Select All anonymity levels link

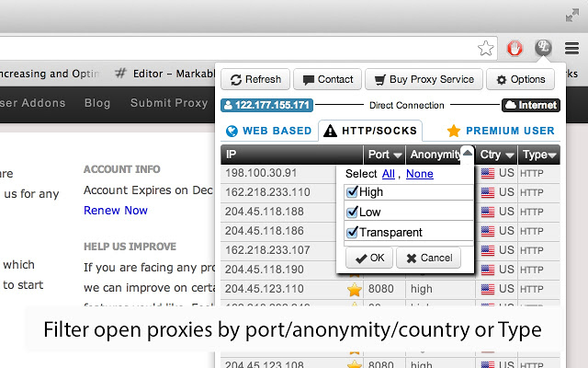[388, 174]
